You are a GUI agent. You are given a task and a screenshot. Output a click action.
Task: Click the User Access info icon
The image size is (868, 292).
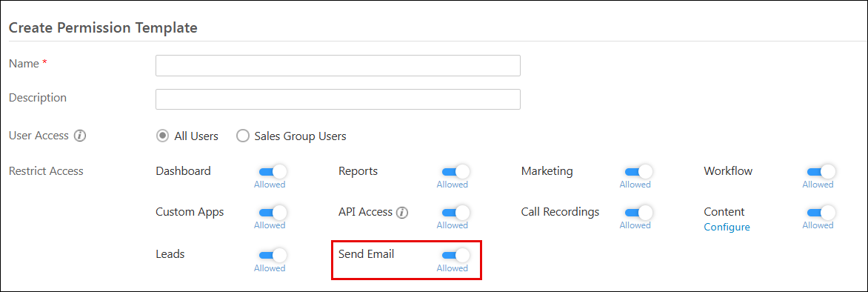pyautogui.click(x=80, y=136)
